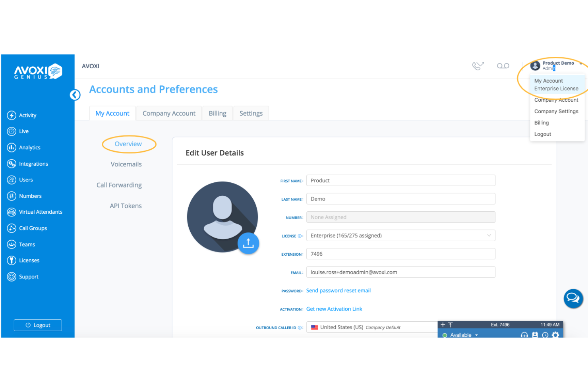Click Get new Activation Link
The image size is (588, 392).
click(x=334, y=309)
